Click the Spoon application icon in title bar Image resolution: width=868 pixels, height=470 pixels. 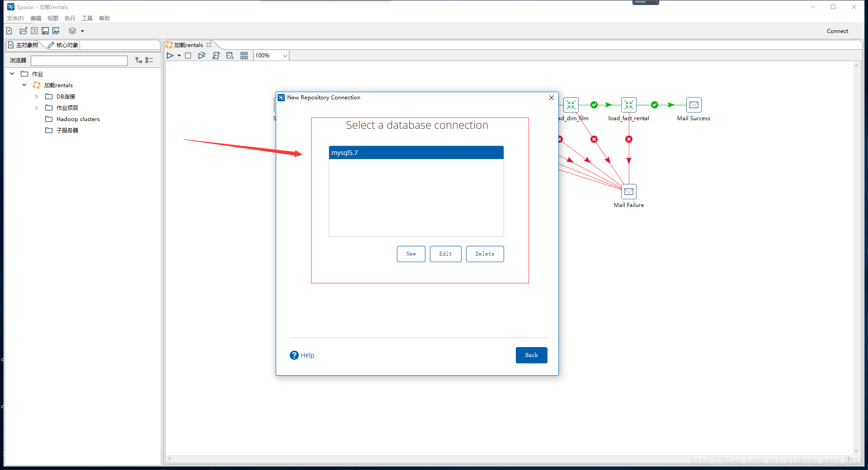10,7
